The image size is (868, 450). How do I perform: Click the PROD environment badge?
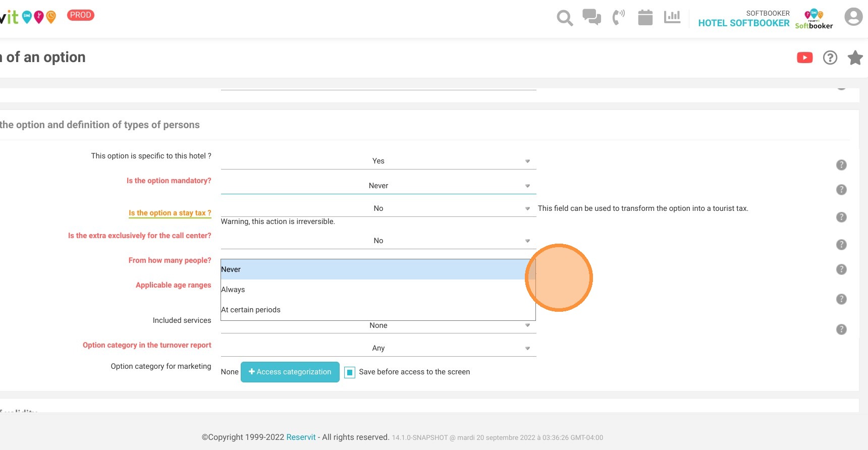point(81,15)
